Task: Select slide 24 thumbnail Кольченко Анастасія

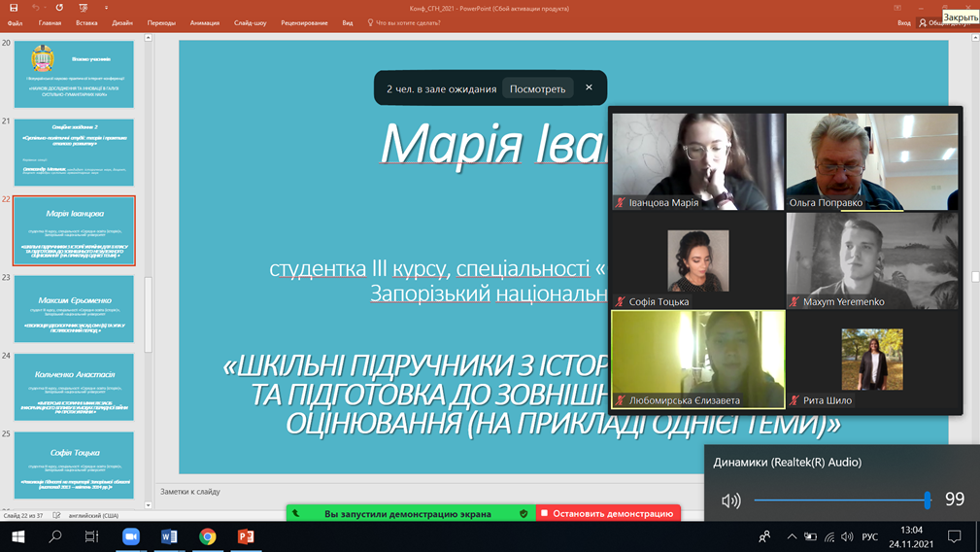Action: (74, 387)
